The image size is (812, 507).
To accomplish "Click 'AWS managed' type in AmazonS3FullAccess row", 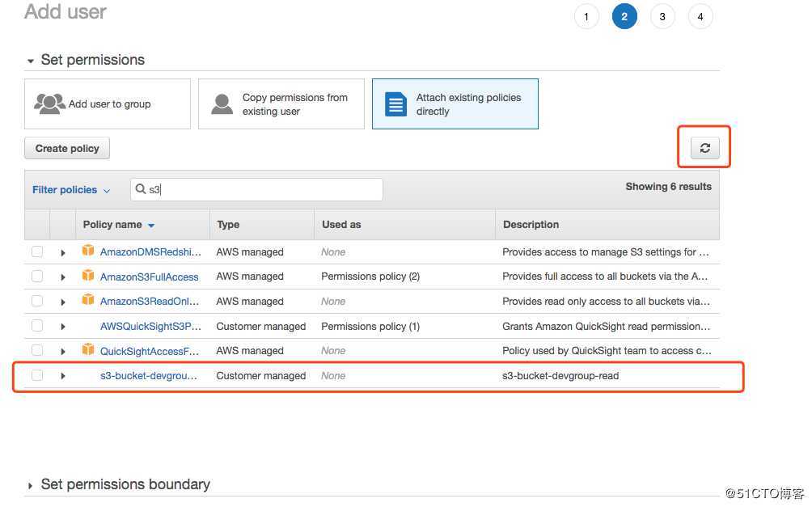I will pos(250,276).
